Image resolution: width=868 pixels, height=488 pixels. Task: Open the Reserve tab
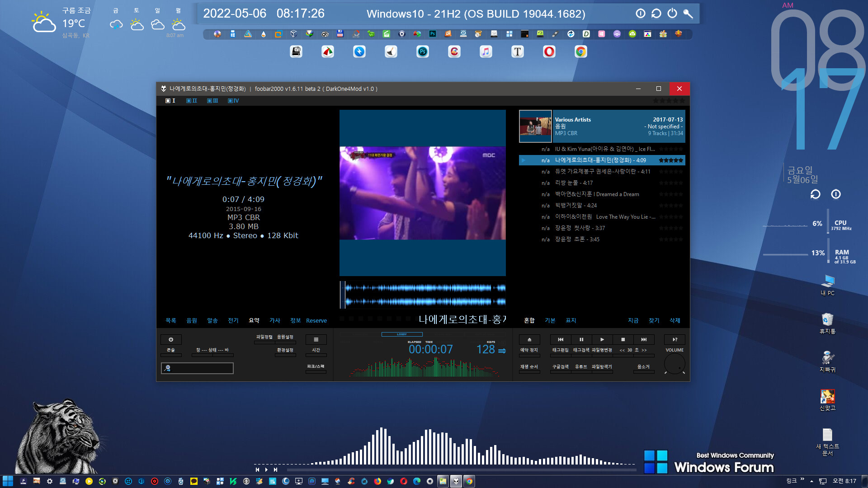point(316,321)
